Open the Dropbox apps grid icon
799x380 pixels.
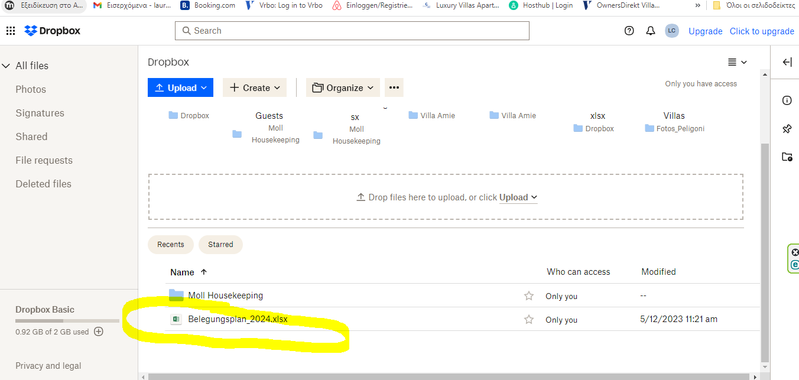tap(10, 31)
